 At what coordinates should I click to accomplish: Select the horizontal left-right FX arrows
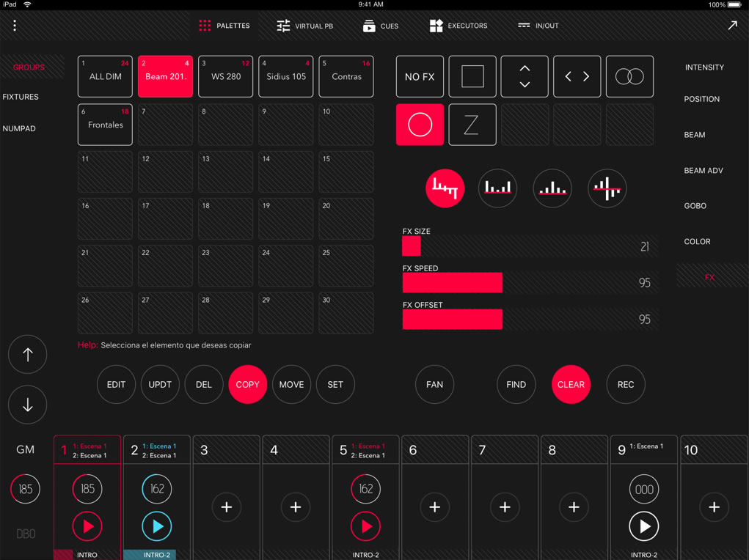click(x=577, y=77)
